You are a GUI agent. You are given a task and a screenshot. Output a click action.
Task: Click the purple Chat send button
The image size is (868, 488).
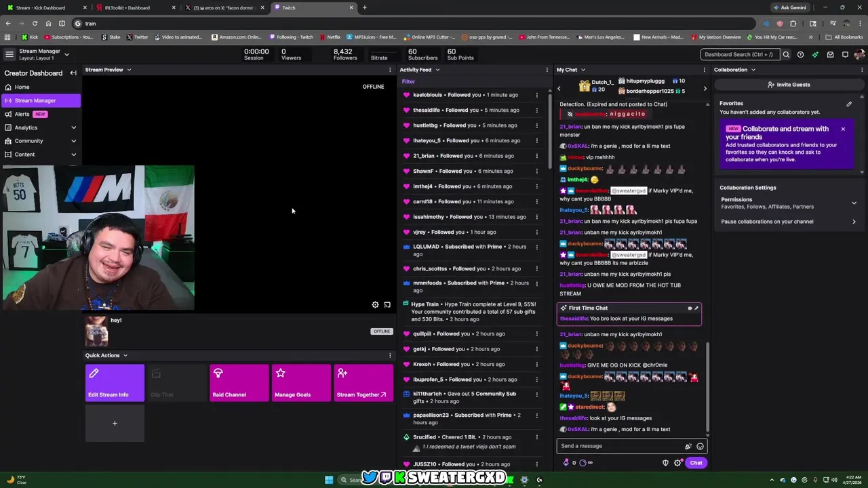point(696,463)
